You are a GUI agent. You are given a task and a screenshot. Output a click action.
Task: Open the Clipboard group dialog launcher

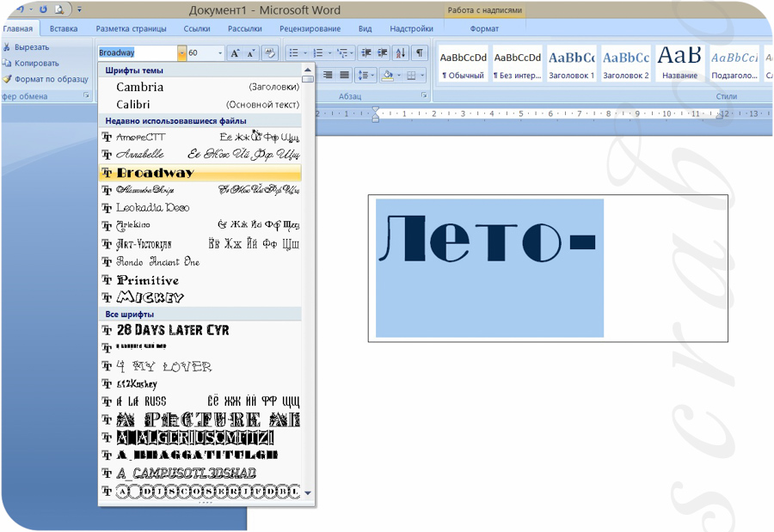(x=86, y=95)
